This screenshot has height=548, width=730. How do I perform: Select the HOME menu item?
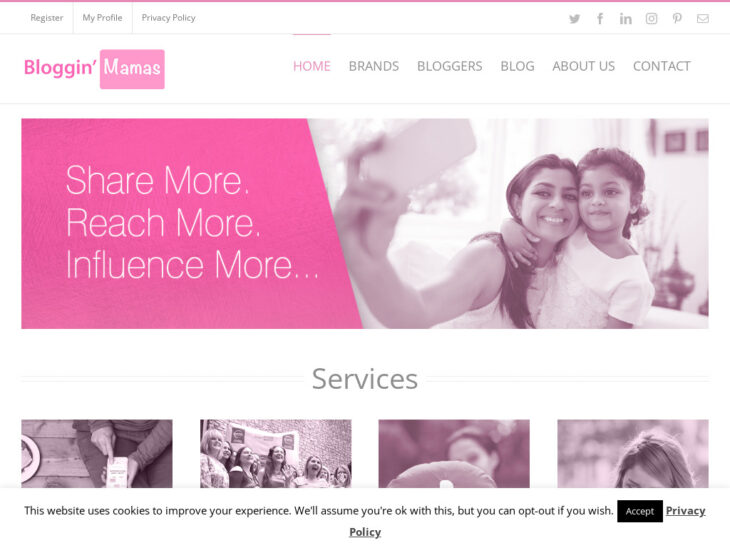pos(311,66)
